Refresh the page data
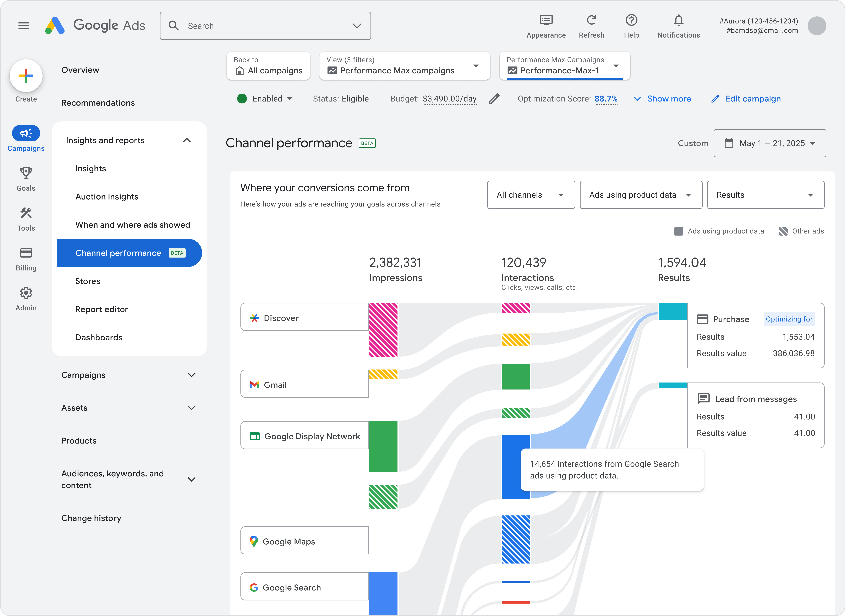845x616 pixels. (x=591, y=20)
